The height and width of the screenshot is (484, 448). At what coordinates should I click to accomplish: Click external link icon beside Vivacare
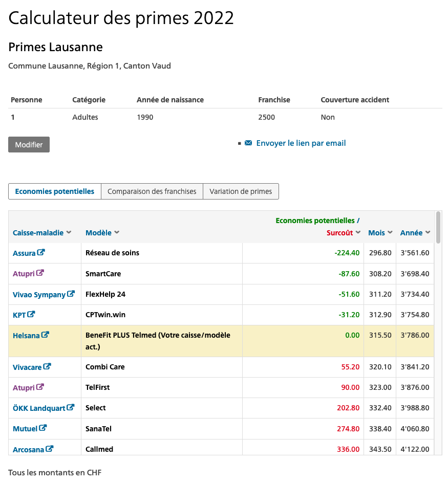pyautogui.click(x=47, y=366)
